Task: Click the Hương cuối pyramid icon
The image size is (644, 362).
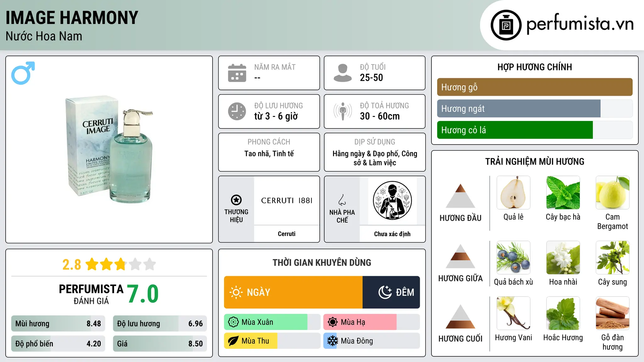Action: coord(460,316)
